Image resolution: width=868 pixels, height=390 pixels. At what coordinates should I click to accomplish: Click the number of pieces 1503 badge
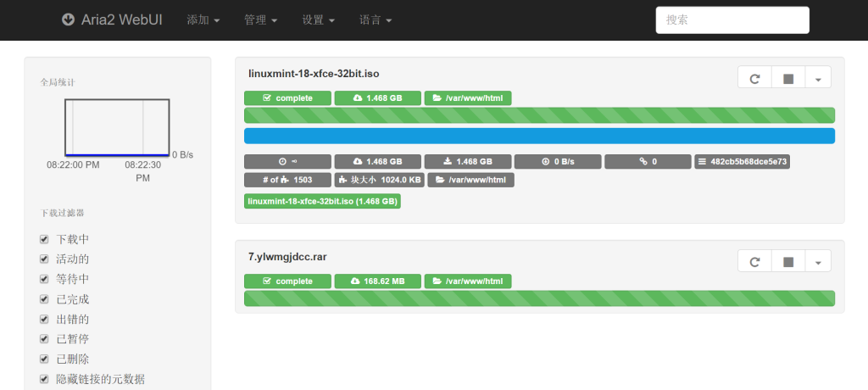pyautogui.click(x=287, y=180)
